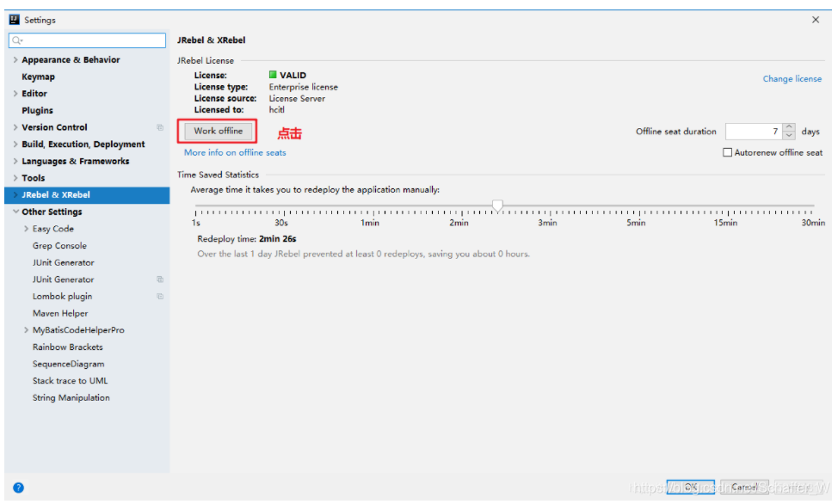Expand the MyBatisCodeHelperPro node
Image resolution: width=838 pixels, height=504 pixels.
[x=26, y=330]
